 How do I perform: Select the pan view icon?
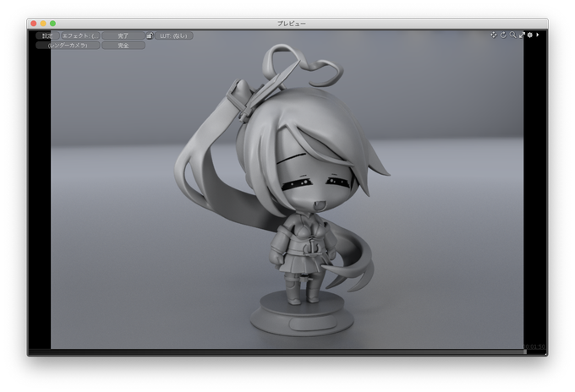pyautogui.click(x=494, y=35)
